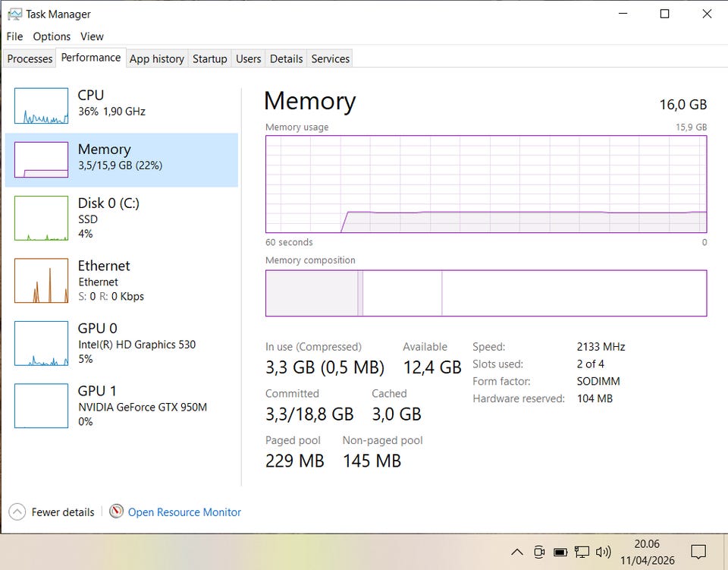Open Resource Monitor link
Screen dimensions: 728x570
[x=184, y=512]
